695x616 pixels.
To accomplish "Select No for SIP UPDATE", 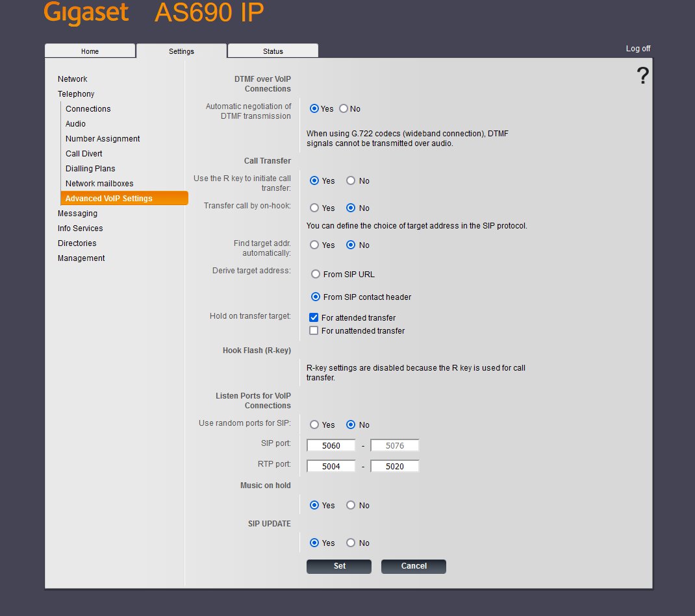I will tap(351, 543).
